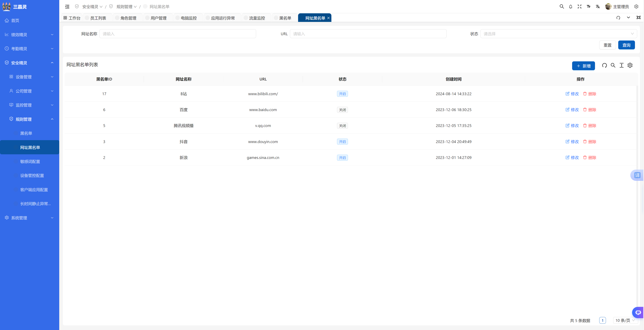Click 删除 for the 新浪 row
This screenshot has height=330, width=644.
coord(590,158)
